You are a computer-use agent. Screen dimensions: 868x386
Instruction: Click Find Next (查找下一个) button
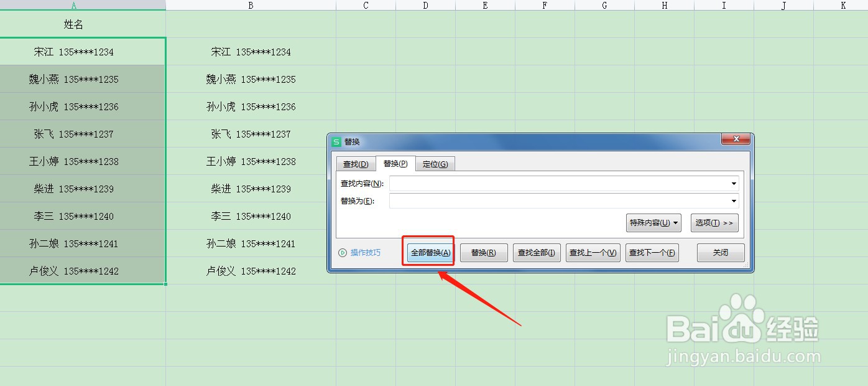[652, 253]
